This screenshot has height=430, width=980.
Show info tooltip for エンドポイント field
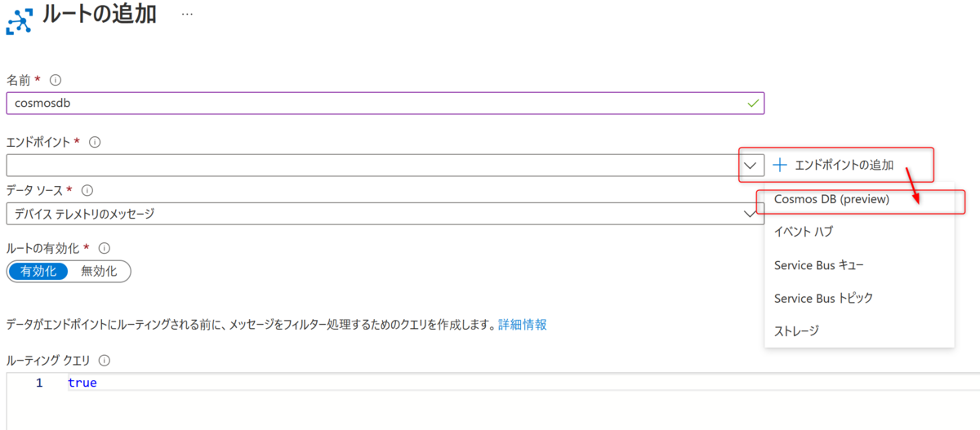click(x=95, y=142)
